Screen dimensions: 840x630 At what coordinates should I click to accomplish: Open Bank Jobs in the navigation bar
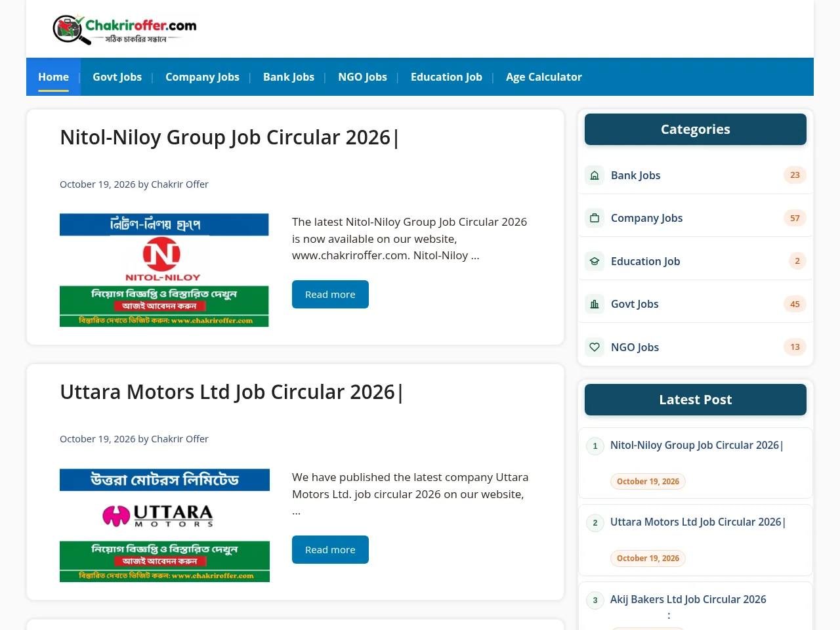(x=289, y=77)
